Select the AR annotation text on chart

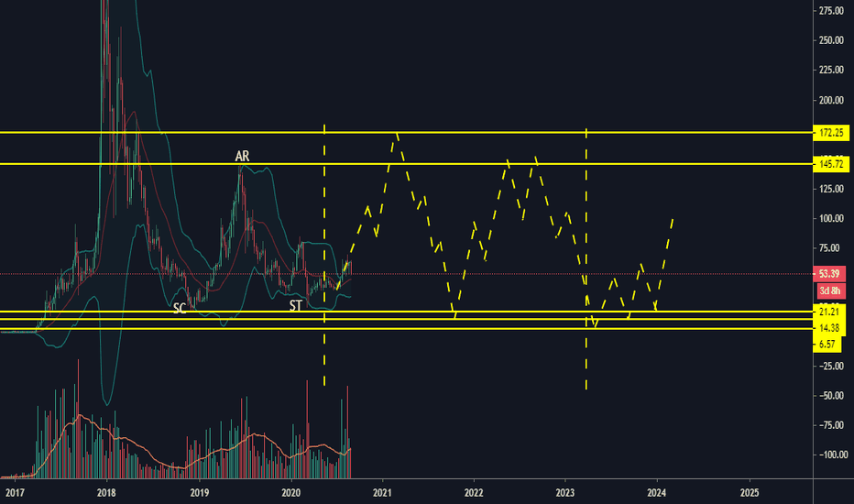243,157
